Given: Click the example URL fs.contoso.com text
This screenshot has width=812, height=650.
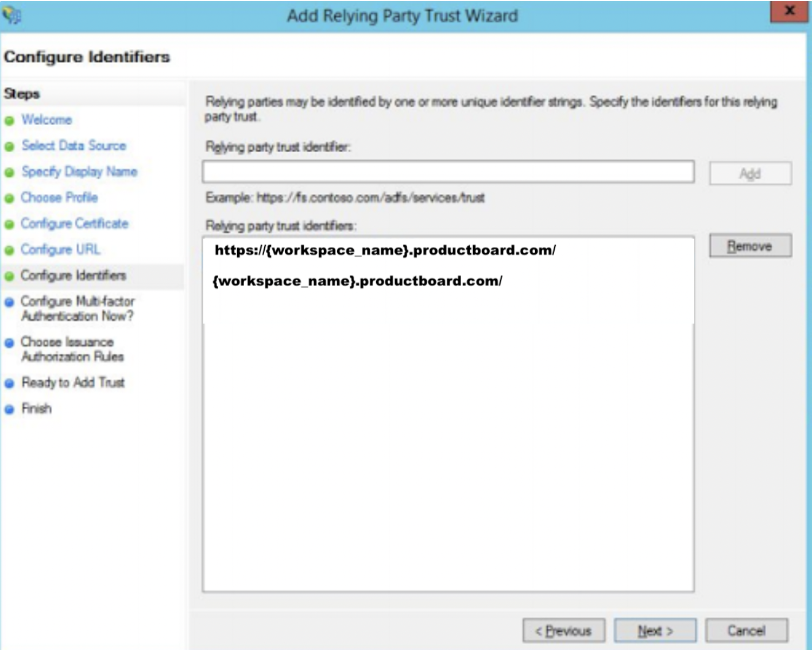Looking at the screenshot, I should (x=370, y=198).
